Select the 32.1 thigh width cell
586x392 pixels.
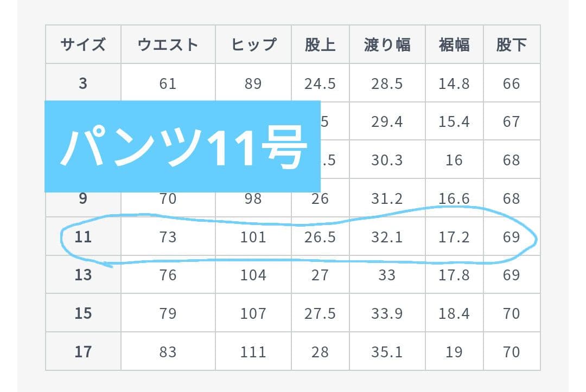tap(387, 237)
